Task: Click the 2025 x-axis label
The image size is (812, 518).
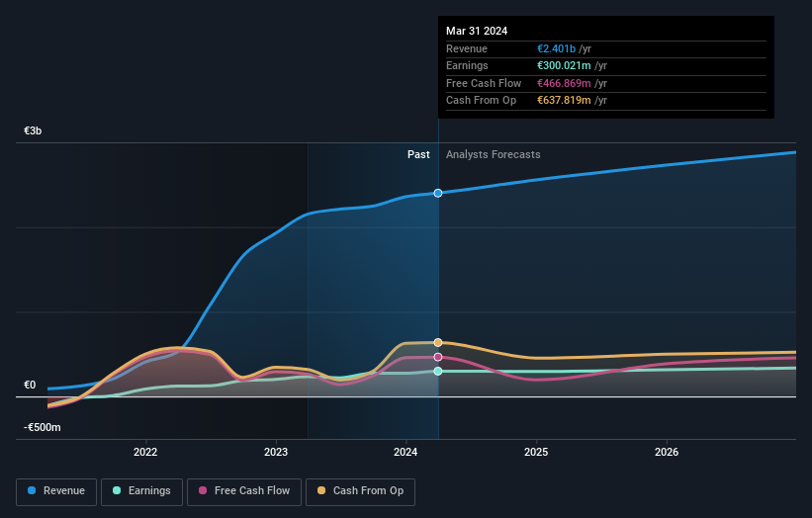Action: pos(536,452)
